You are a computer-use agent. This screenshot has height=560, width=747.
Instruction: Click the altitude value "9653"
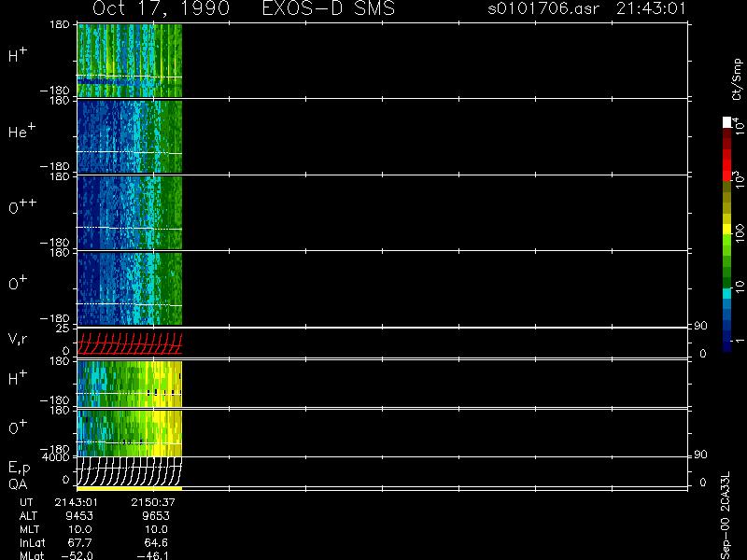156,516
